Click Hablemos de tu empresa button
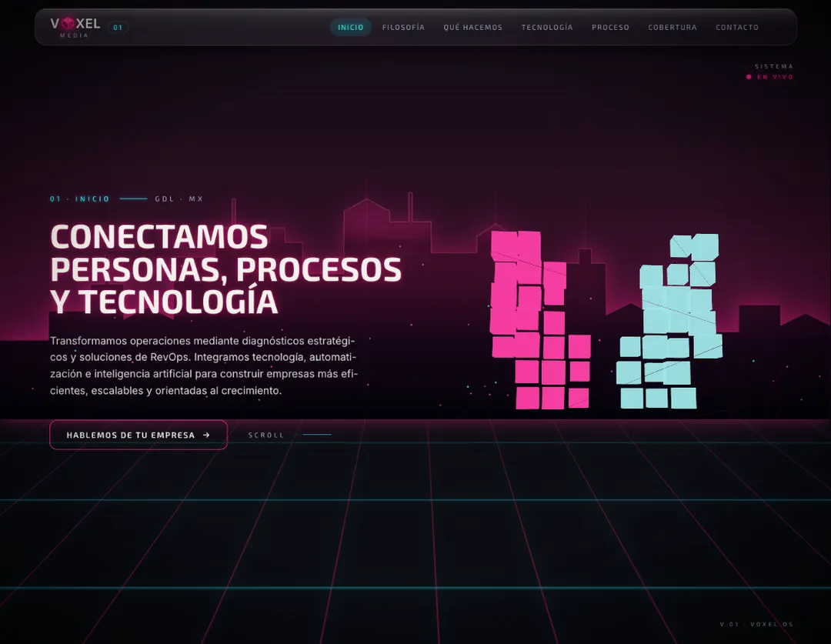 pos(138,435)
